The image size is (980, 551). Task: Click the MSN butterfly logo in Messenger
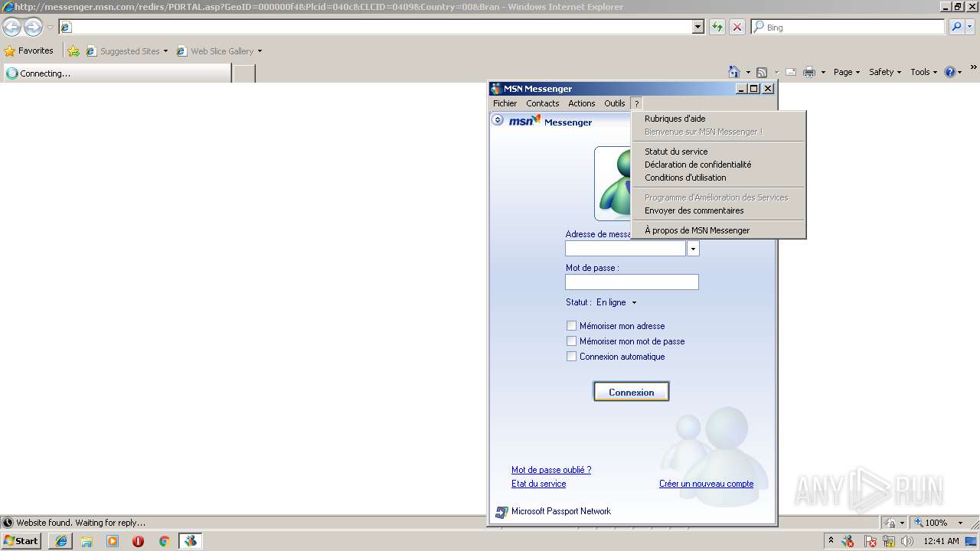[x=525, y=121]
